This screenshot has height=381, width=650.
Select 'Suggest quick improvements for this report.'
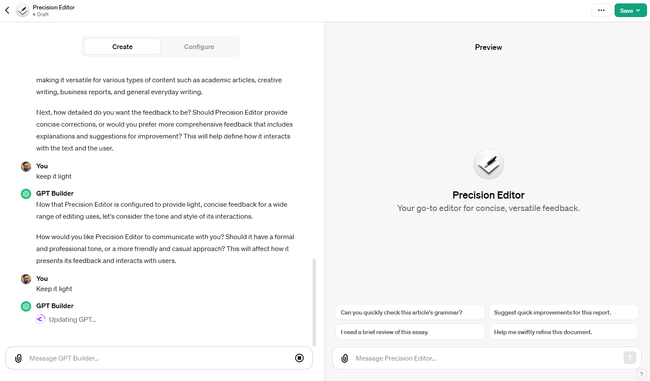(x=563, y=312)
